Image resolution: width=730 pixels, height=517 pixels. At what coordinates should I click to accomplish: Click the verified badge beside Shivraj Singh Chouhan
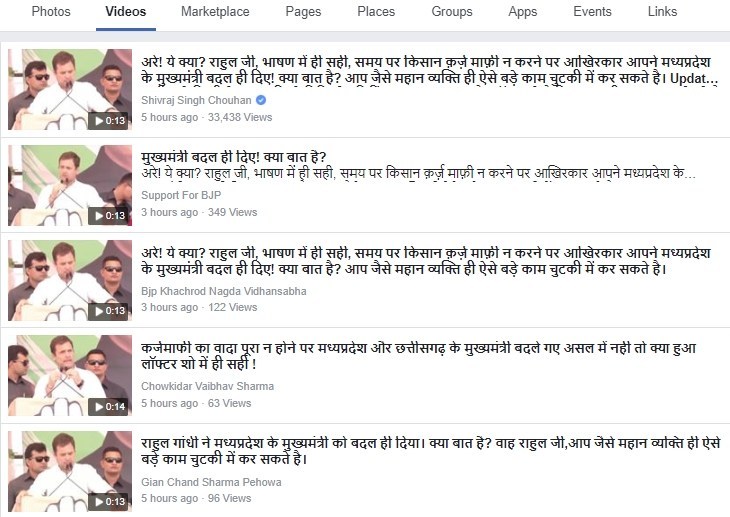[261, 100]
